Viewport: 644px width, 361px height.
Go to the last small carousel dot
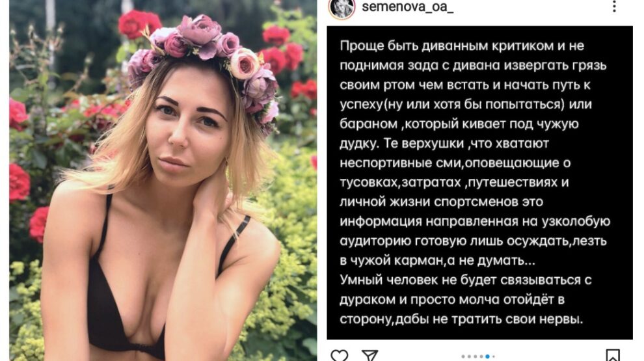click(494, 356)
